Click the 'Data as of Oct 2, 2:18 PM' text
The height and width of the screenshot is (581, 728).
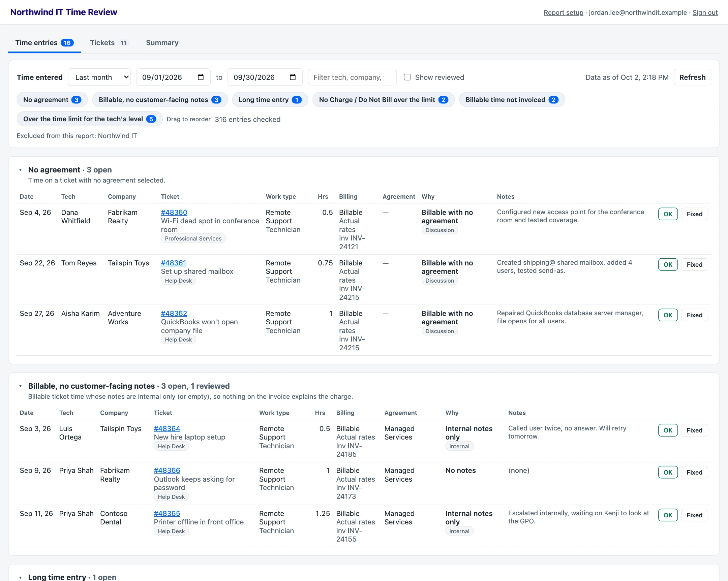coord(627,77)
